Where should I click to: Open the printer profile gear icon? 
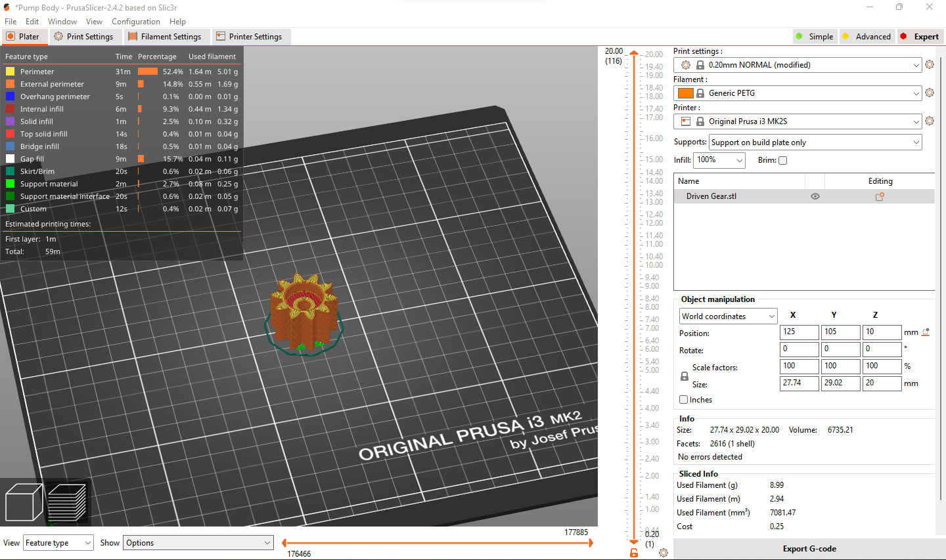click(930, 121)
